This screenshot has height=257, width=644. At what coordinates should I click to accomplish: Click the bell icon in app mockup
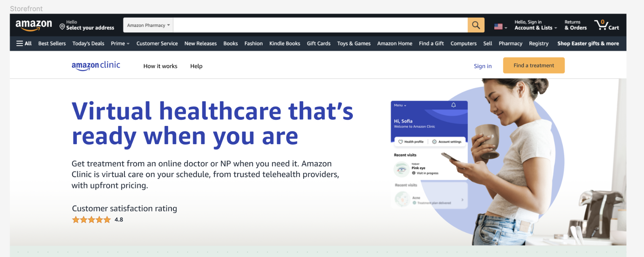[x=453, y=105]
